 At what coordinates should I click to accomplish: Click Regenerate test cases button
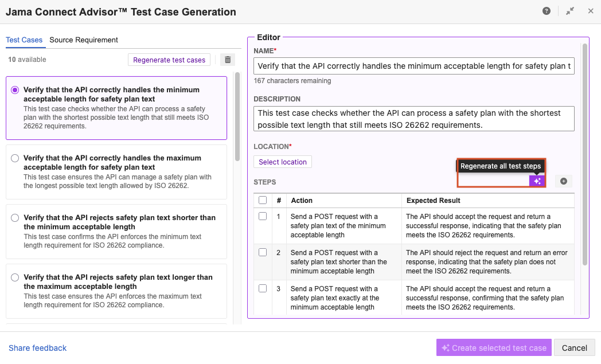point(169,60)
